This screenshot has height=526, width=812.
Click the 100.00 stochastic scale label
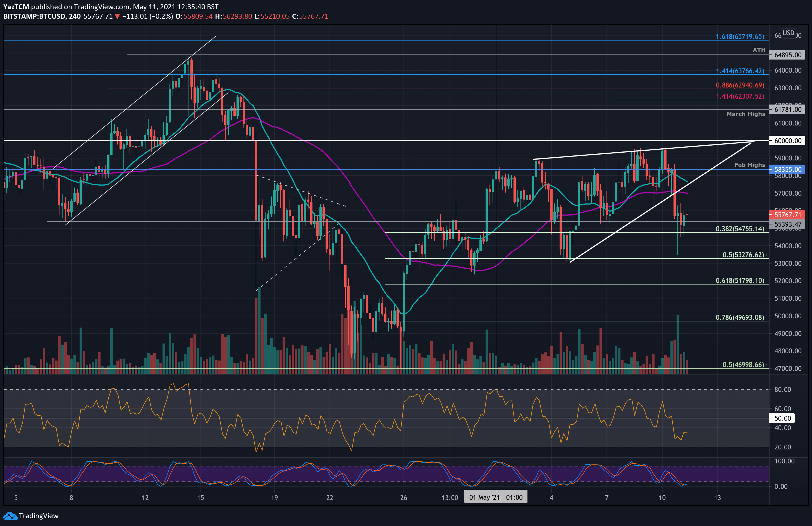pos(784,461)
